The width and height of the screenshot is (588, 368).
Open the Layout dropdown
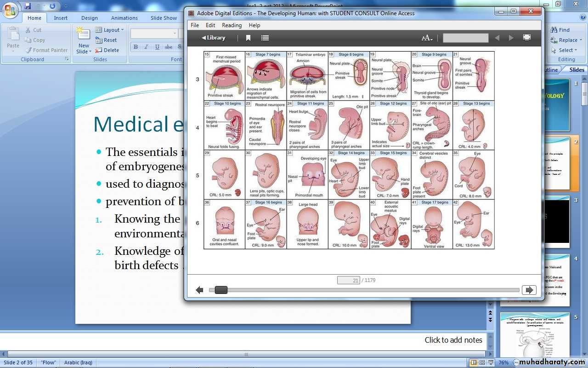(x=110, y=30)
